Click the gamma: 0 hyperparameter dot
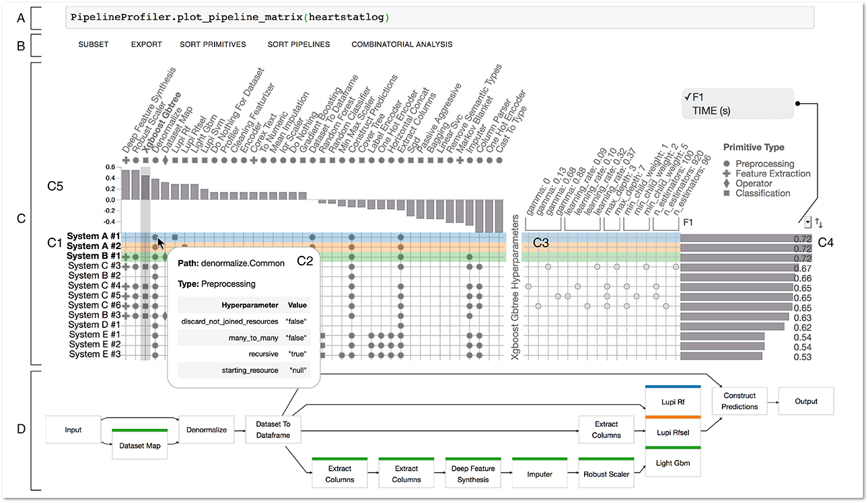 528,286
